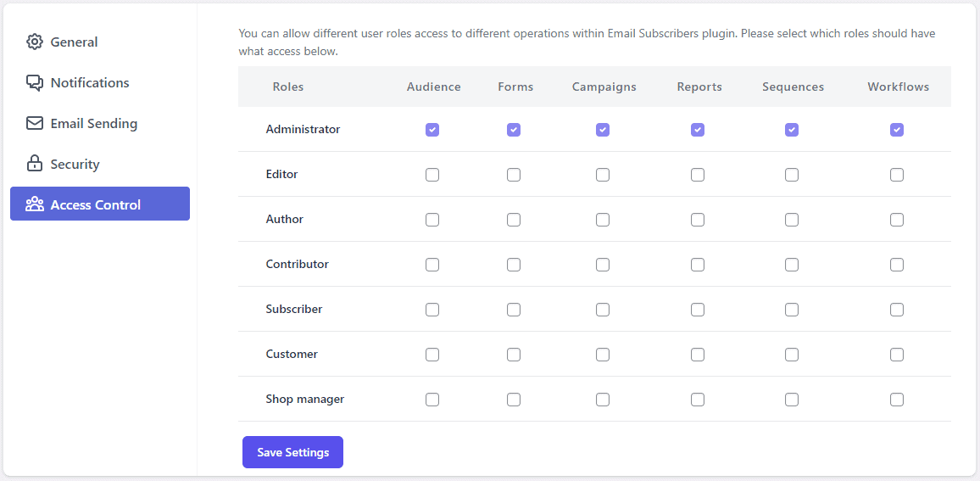The image size is (980, 481).
Task: Enable Workflows access for Editor
Action: [897, 175]
